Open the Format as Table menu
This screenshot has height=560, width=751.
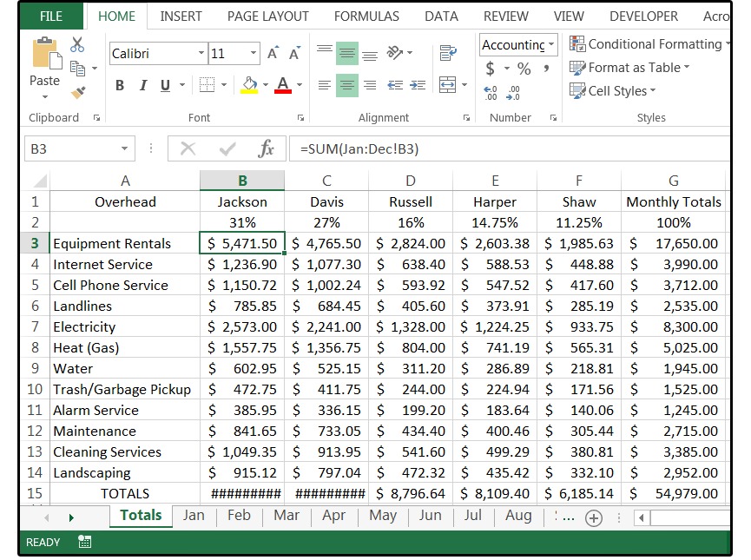pyautogui.click(x=629, y=68)
